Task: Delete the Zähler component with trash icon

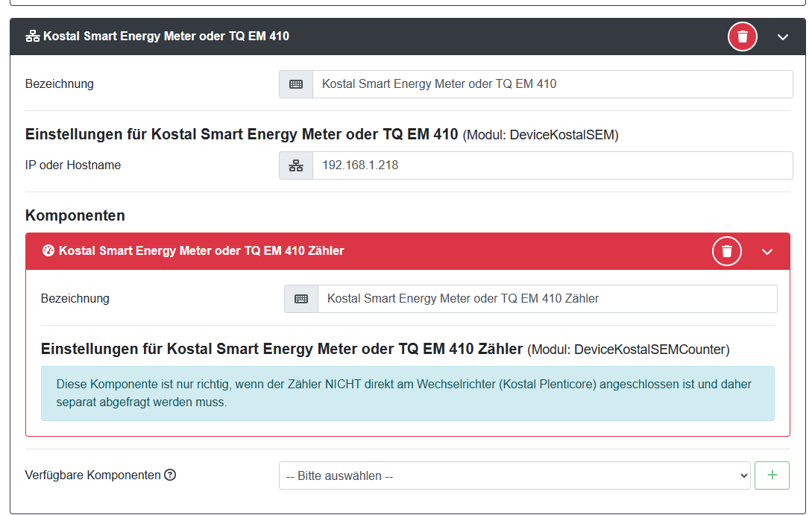Action: coord(727,251)
